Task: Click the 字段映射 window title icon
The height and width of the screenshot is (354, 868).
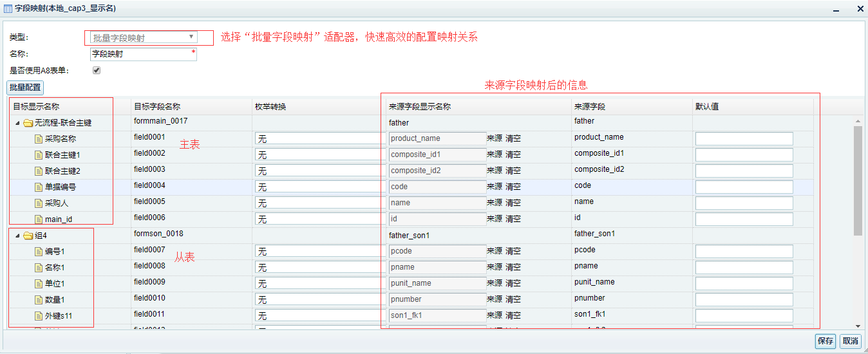Action: (x=8, y=8)
